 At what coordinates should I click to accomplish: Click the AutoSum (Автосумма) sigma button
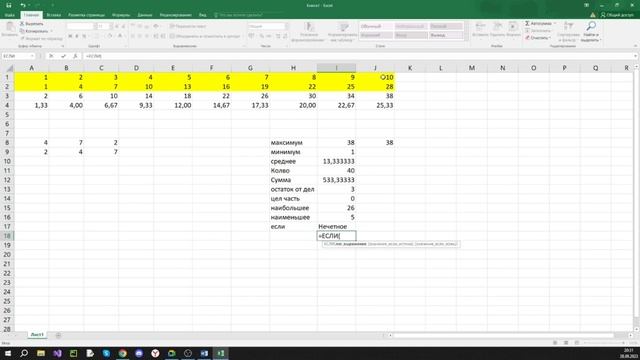pos(538,23)
